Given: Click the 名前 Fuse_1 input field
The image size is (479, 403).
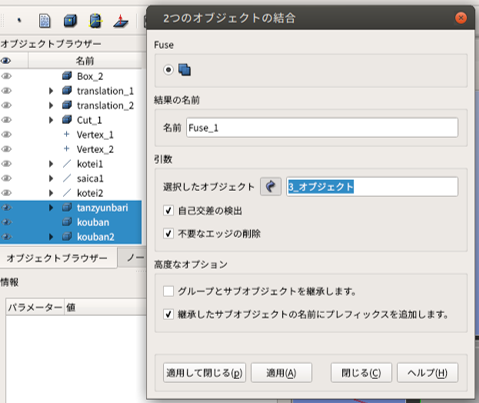Looking at the screenshot, I should click(322, 128).
